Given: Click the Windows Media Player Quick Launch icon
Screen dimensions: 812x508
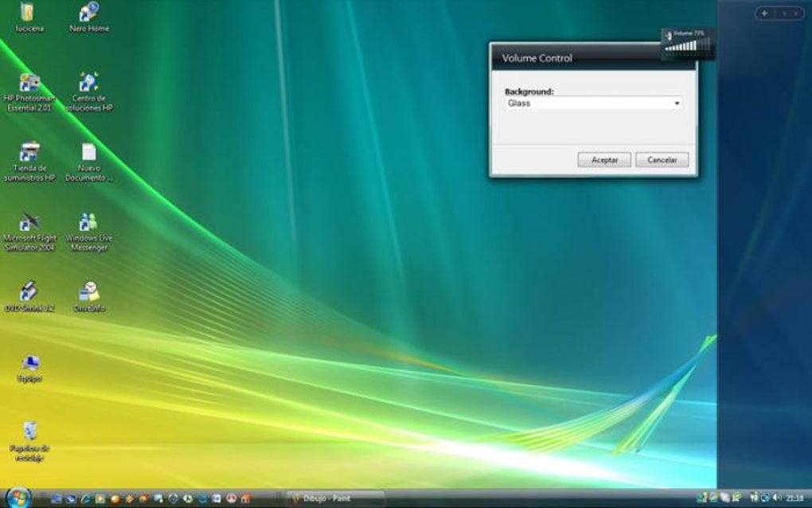Looking at the screenshot, I should coord(100,498).
